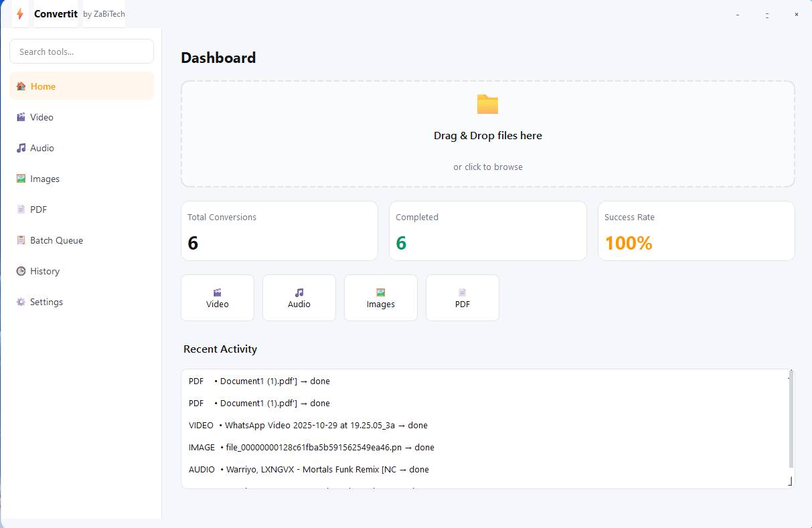This screenshot has height=528, width=812.
Task: Click the 'by ZaBiTech' title label
Action: [104, 14]
